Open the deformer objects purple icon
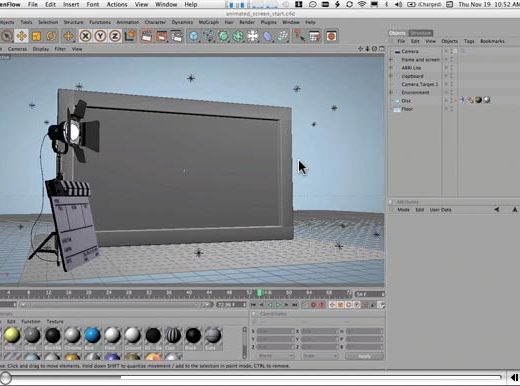 pos(268,36)
